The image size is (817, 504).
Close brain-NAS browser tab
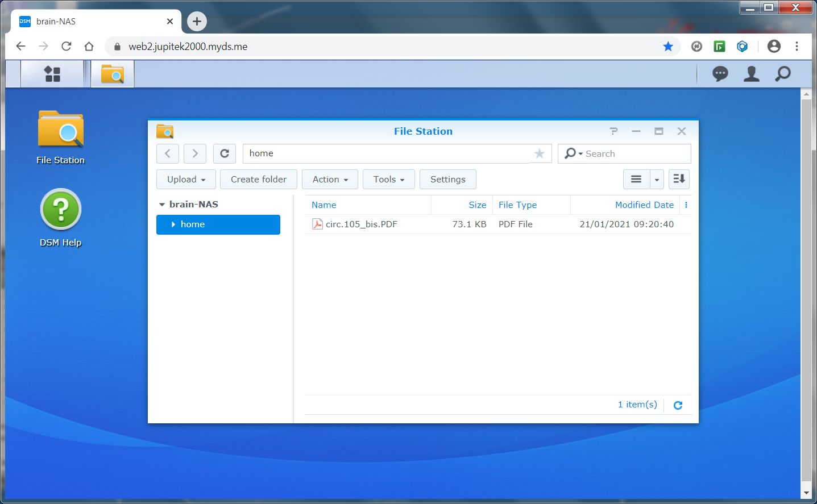tap(170, 22)
